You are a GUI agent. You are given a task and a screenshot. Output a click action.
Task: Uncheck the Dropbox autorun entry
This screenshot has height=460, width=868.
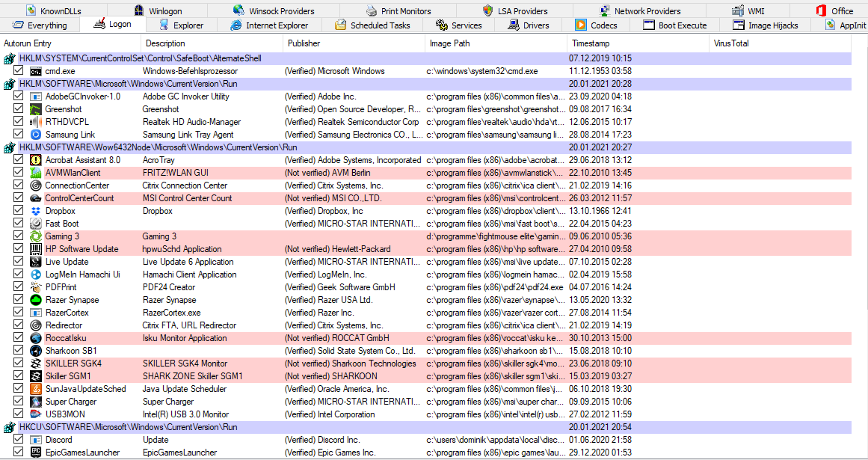18,211
